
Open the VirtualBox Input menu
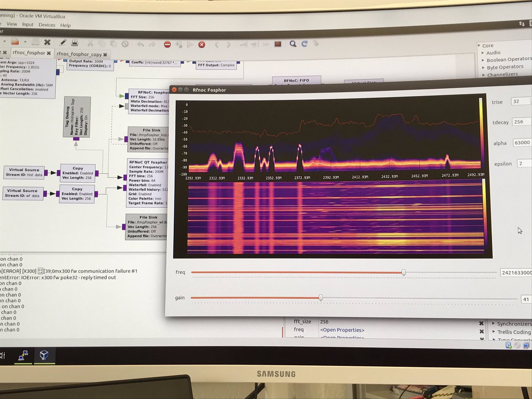27,24
